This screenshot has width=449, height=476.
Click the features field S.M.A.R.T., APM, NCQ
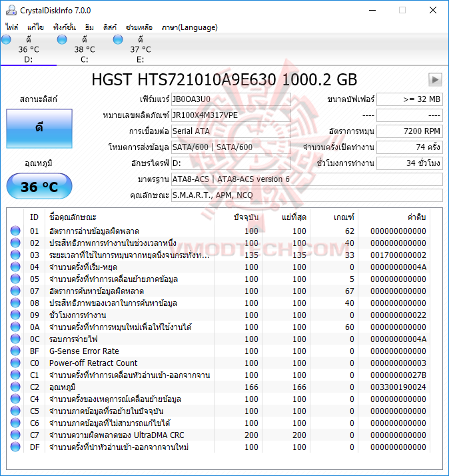click(306, 195)
